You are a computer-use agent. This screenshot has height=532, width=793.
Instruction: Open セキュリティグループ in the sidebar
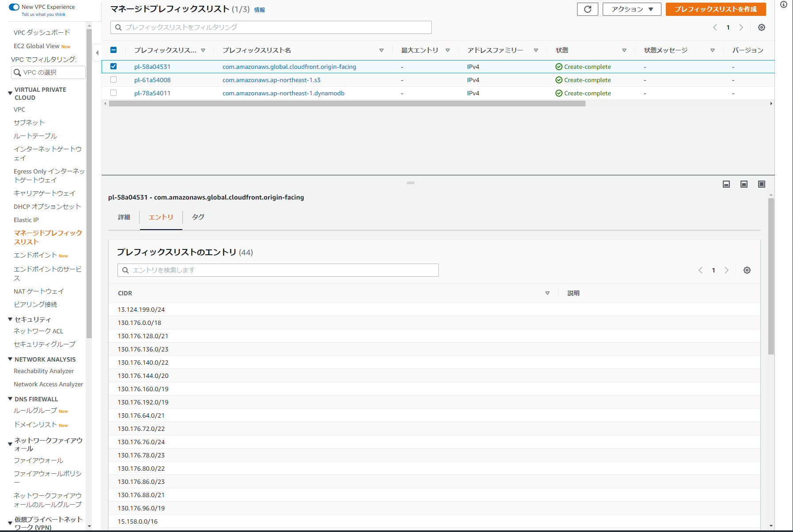coord(45,344)
